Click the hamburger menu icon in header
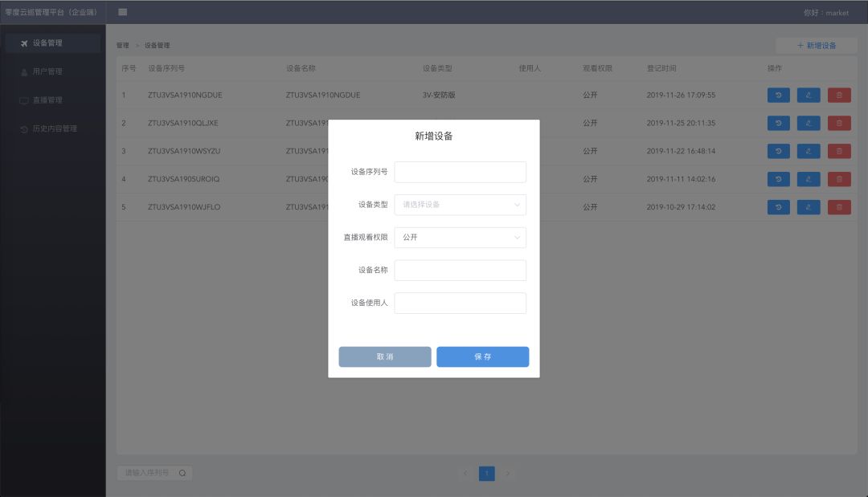This screenshot has width=868, height=497. [x=122, y=12]
